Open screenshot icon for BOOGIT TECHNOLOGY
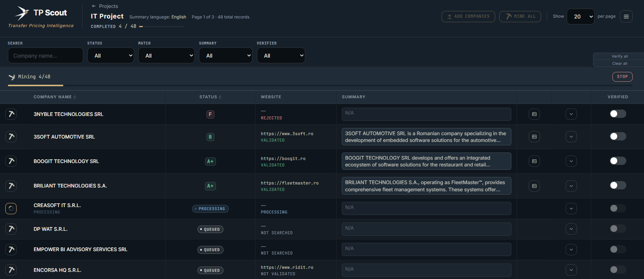 (x=534, y=161)
